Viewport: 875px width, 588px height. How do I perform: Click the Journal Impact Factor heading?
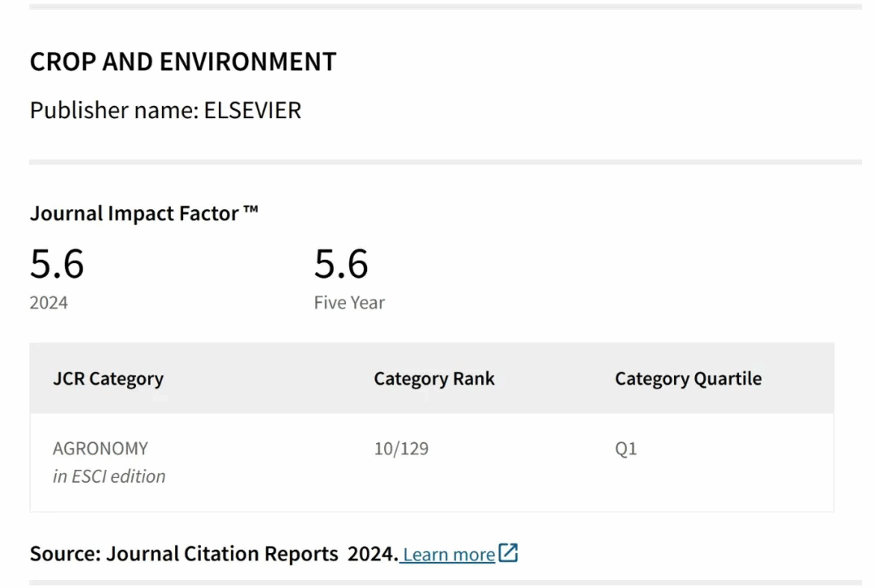[x=134, y=213]
